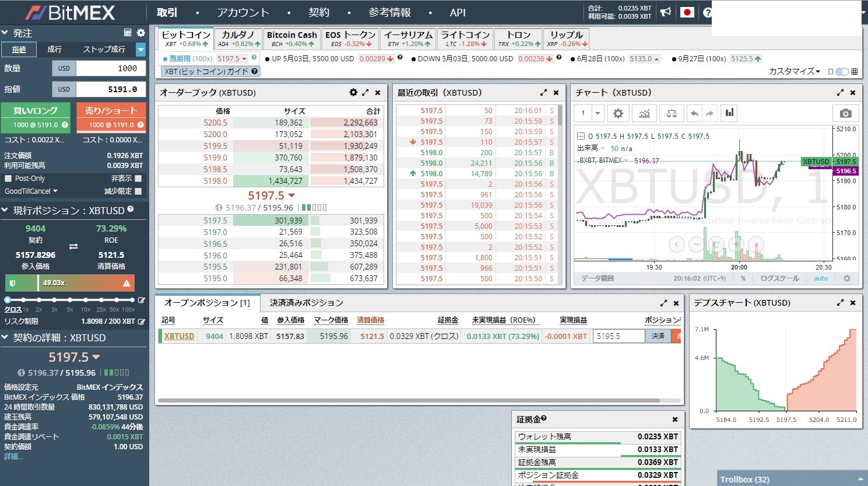Open announcements megaphone icon
This screenshot has height=486, width=868.
point(665,12)
